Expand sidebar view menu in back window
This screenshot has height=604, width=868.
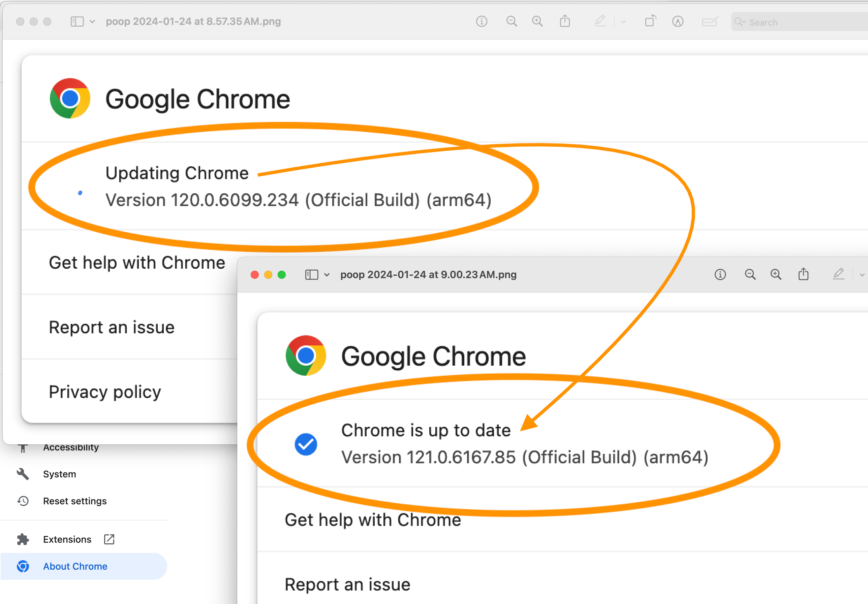coord(92,22)
